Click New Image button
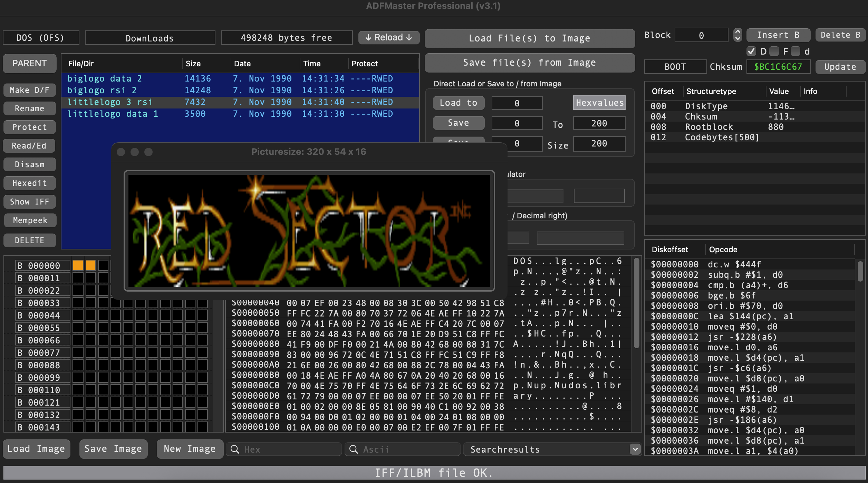The height and width of the screenshot is (483, 868). click(x=190, y=449)
